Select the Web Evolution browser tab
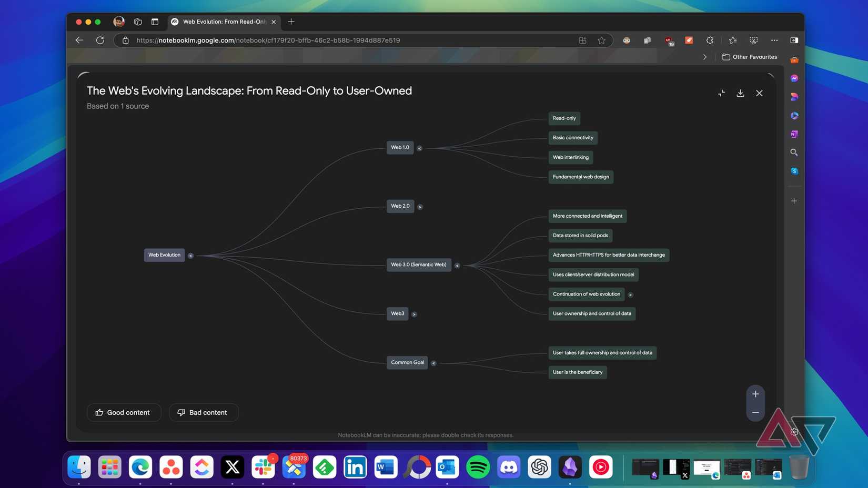The width and height of the screenshot is (868, 488). (224, 22)
